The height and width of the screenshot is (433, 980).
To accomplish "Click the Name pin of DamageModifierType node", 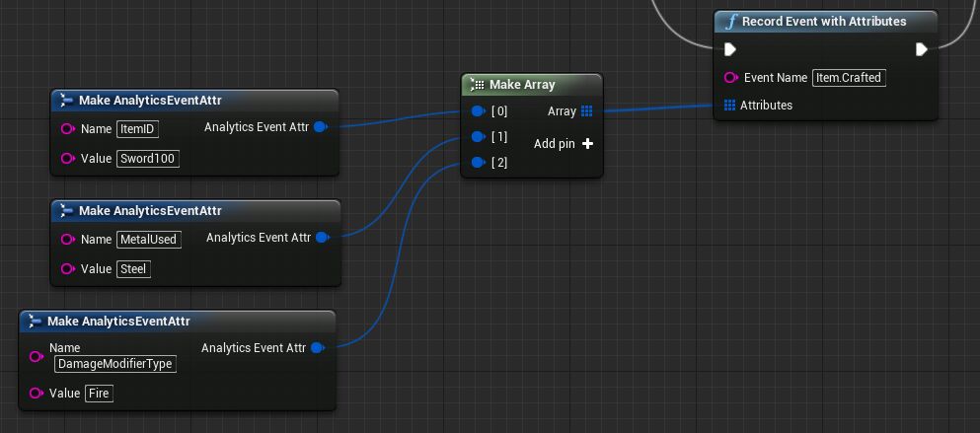I will point(37,357).
